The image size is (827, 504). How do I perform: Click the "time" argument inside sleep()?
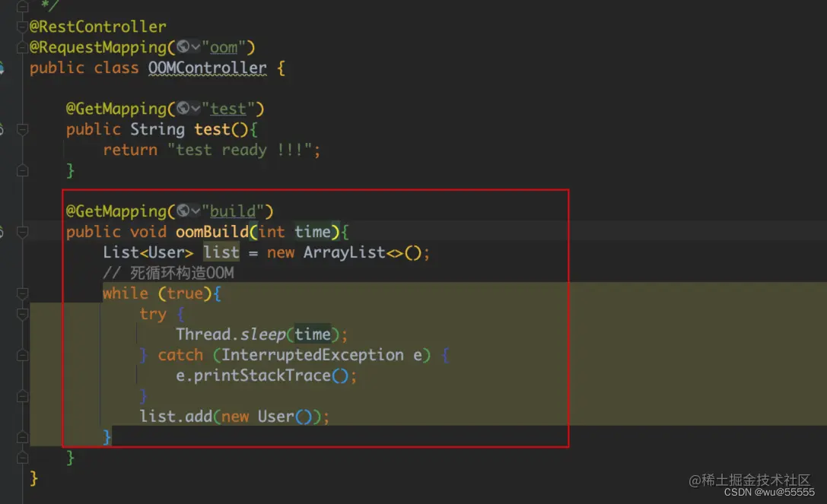tap(312, 334)
